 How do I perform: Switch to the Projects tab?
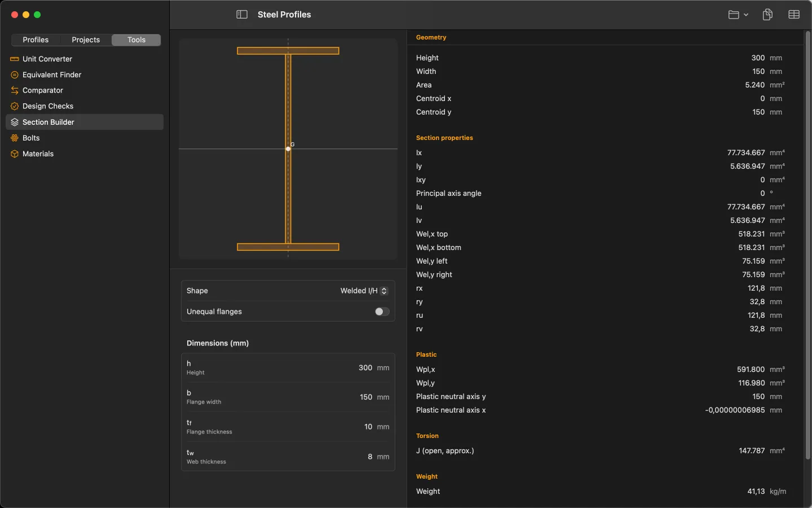[86, 40]
